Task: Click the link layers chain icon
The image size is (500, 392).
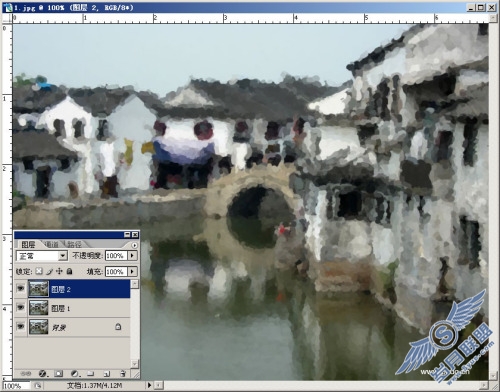Action: coord(26,374)
